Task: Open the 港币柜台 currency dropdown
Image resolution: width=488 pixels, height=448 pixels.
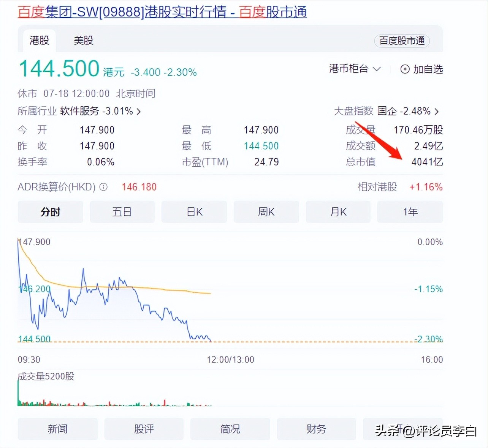Action: (355, 69)
